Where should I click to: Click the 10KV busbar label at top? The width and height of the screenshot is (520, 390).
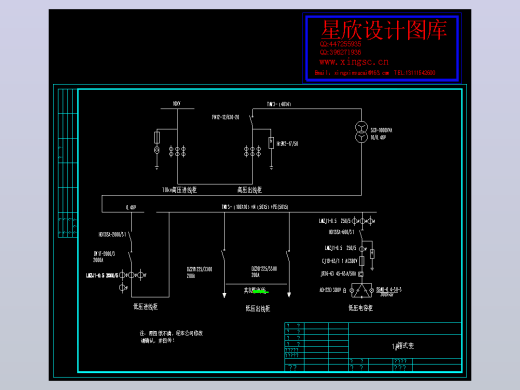click(177, 104)
